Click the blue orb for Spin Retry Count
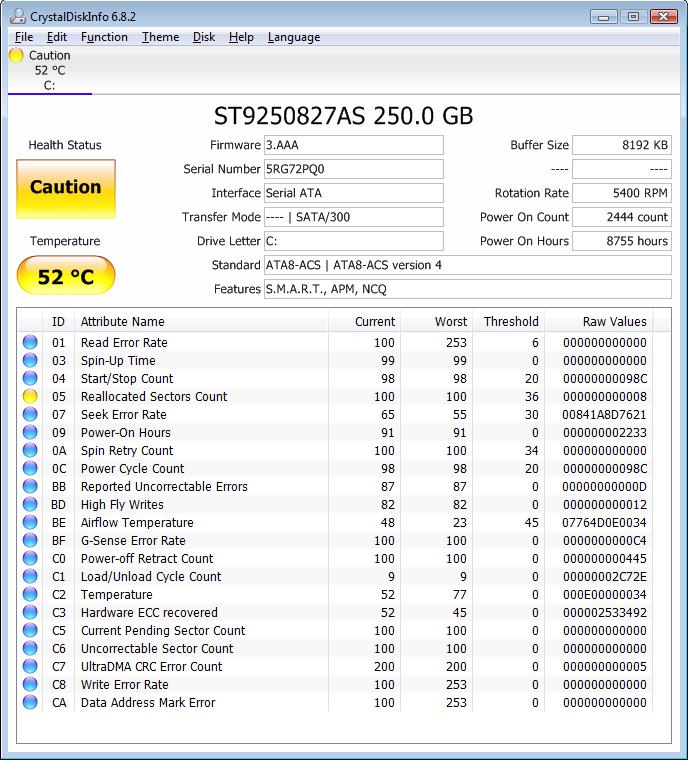Viewport: 688px width, 760px height. tap(30, 450)
